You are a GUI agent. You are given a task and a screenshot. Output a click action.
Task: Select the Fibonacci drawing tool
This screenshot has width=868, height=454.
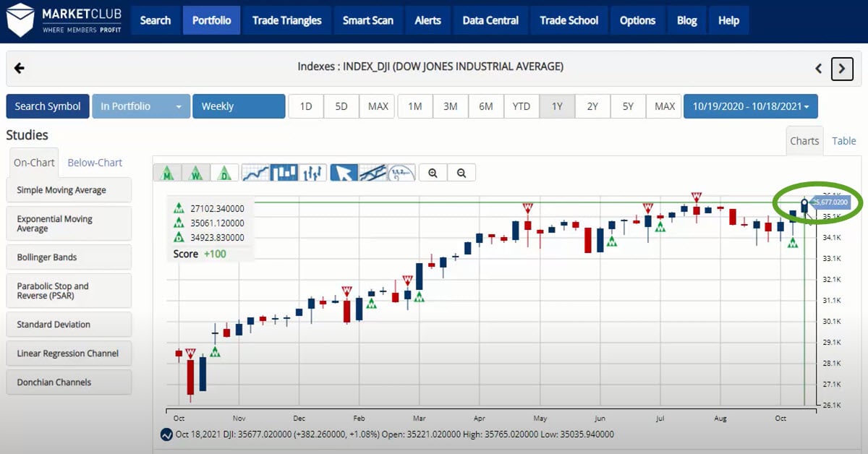(x=402, y=172)
